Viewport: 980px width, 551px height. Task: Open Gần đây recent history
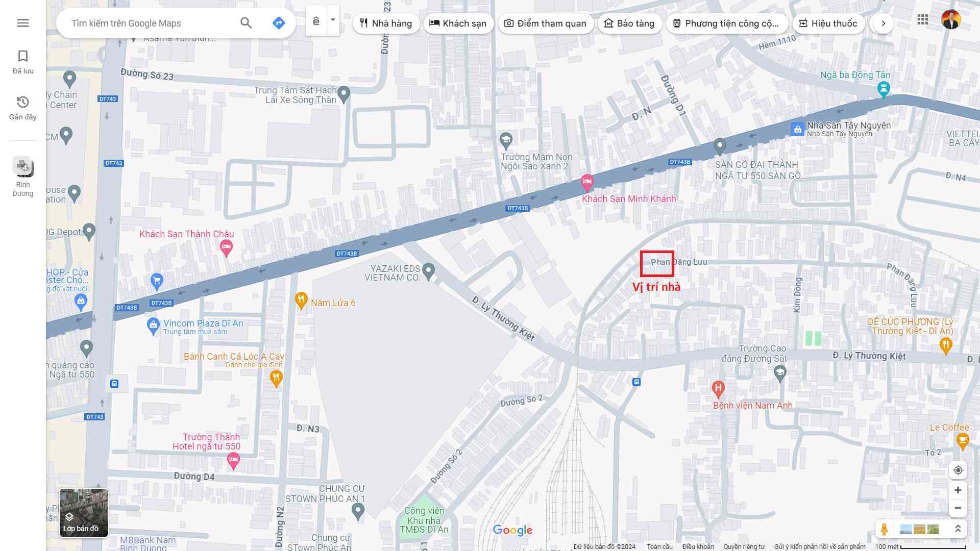click(23, 108)
